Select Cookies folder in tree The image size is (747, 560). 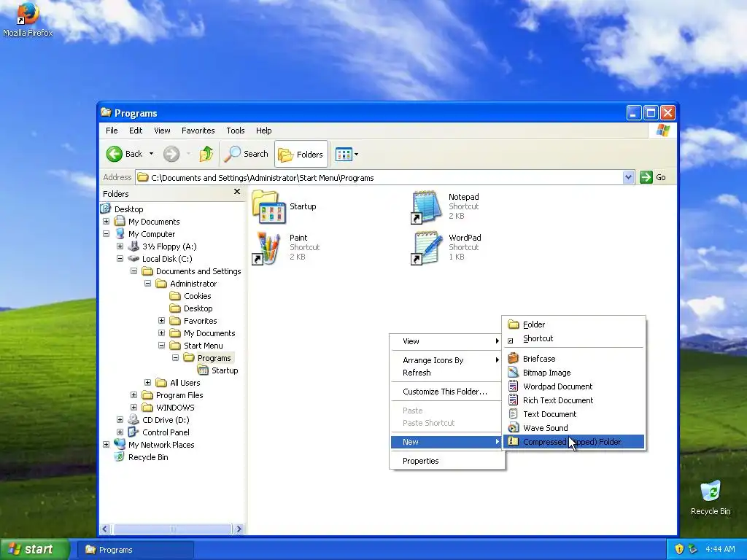[x=197, y=296]
